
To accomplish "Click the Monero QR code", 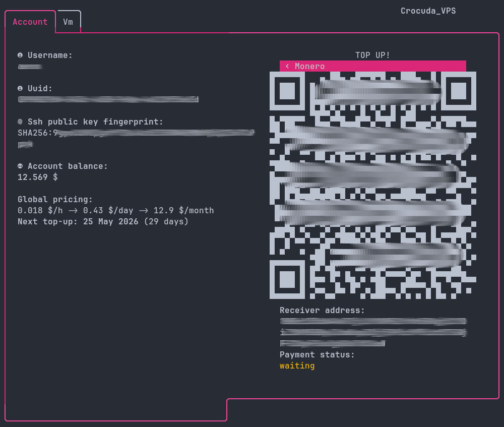I will pos(373,185).
